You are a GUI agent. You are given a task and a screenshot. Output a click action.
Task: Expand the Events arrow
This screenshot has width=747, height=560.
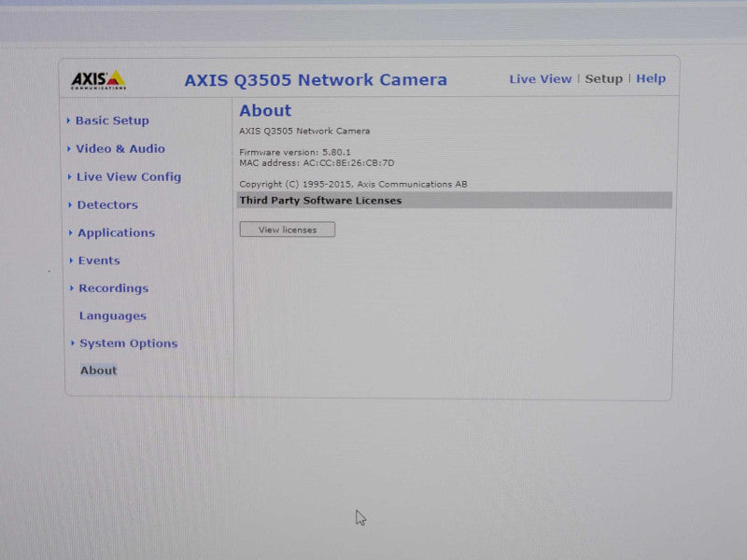[71, 260]
